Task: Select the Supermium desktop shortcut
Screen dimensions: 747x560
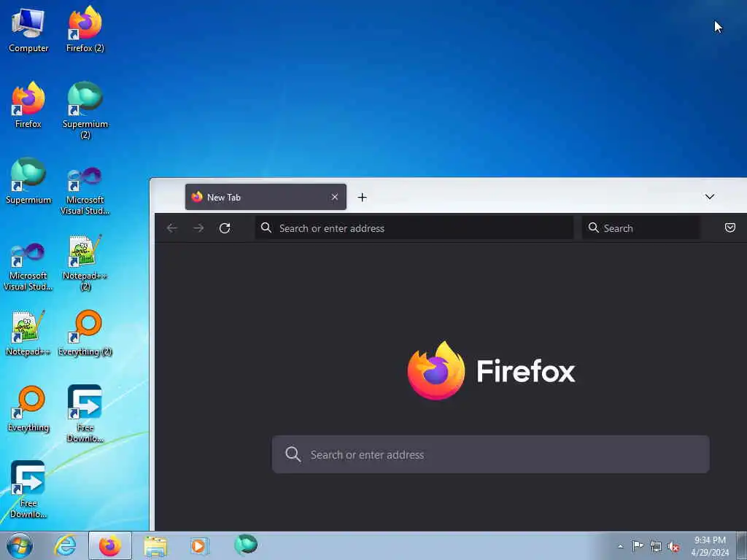Action: (28, 182)
